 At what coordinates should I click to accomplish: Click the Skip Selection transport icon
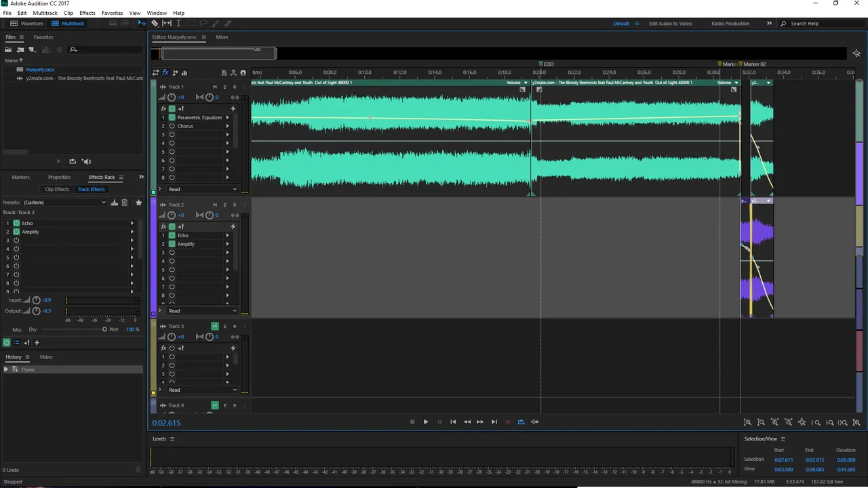(534, 422)
